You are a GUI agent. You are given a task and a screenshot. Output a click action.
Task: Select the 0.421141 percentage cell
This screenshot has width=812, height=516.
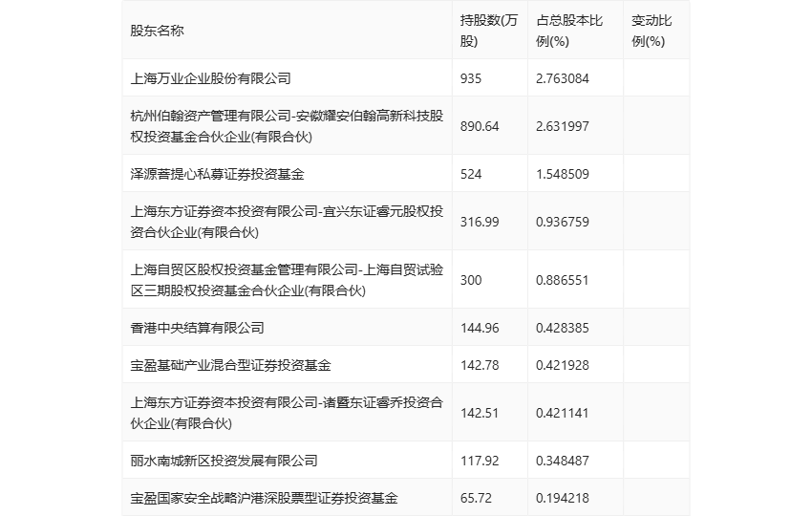point(563,413)
